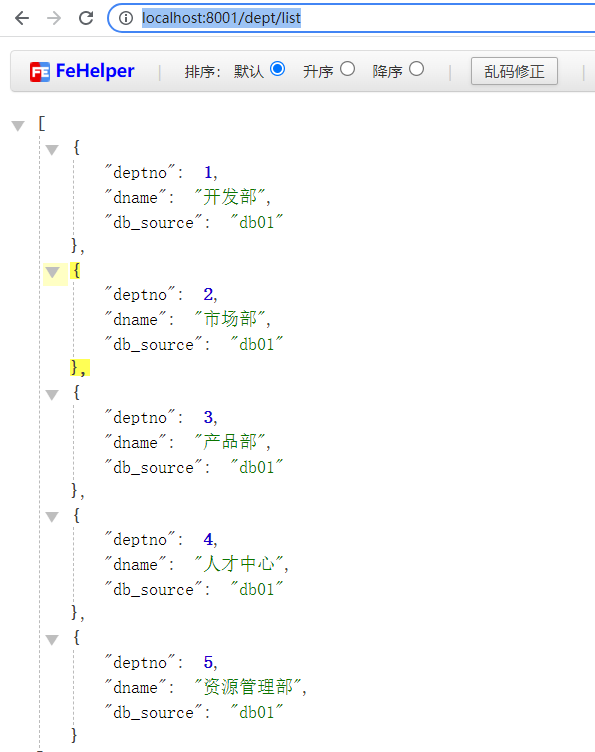Click the deptno value 4
This screenshot has width=595, height=752.
[x=208, y=539]
